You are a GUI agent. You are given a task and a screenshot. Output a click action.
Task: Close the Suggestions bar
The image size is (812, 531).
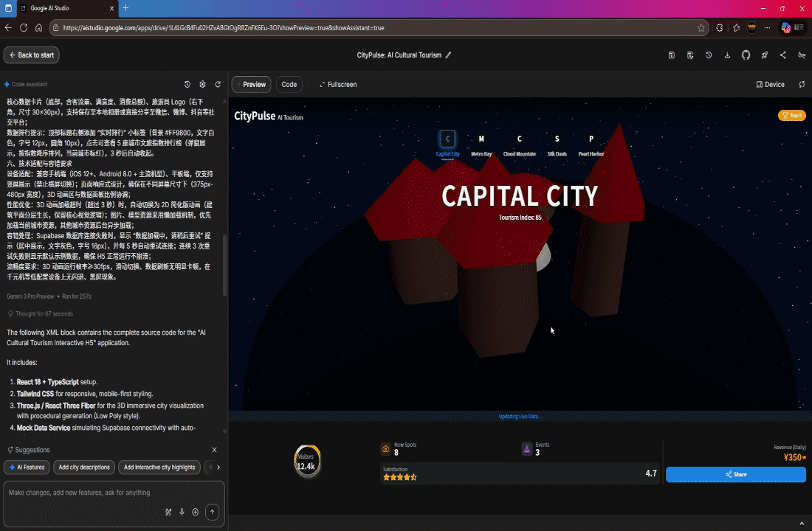[214, 450]
